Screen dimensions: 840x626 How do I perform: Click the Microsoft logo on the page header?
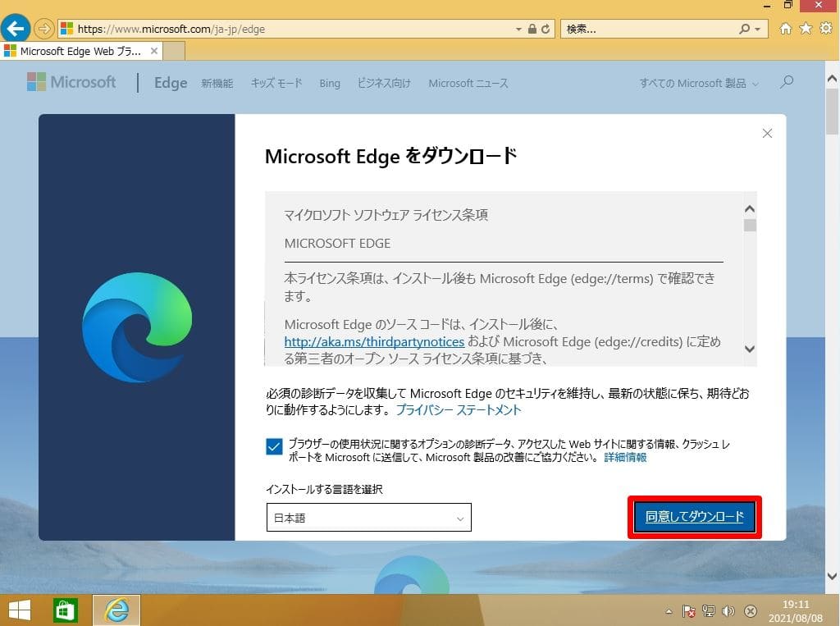pos(71,82)
